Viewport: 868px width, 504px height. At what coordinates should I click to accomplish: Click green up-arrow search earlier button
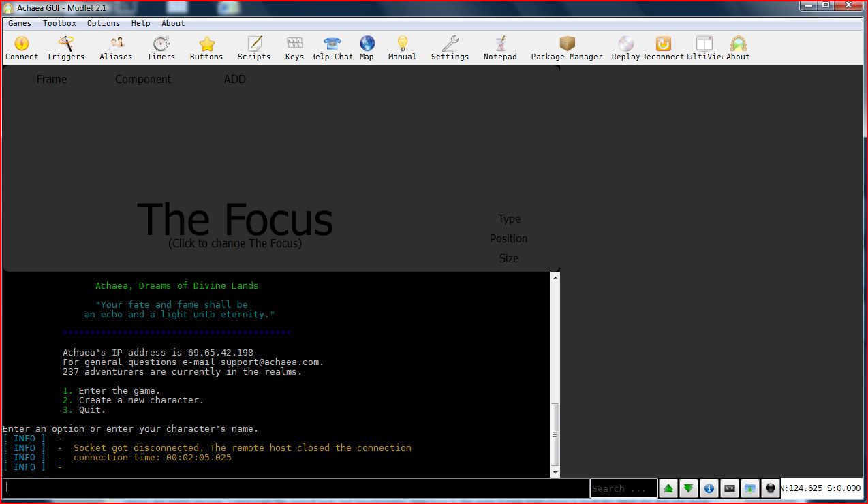(668, 488)
